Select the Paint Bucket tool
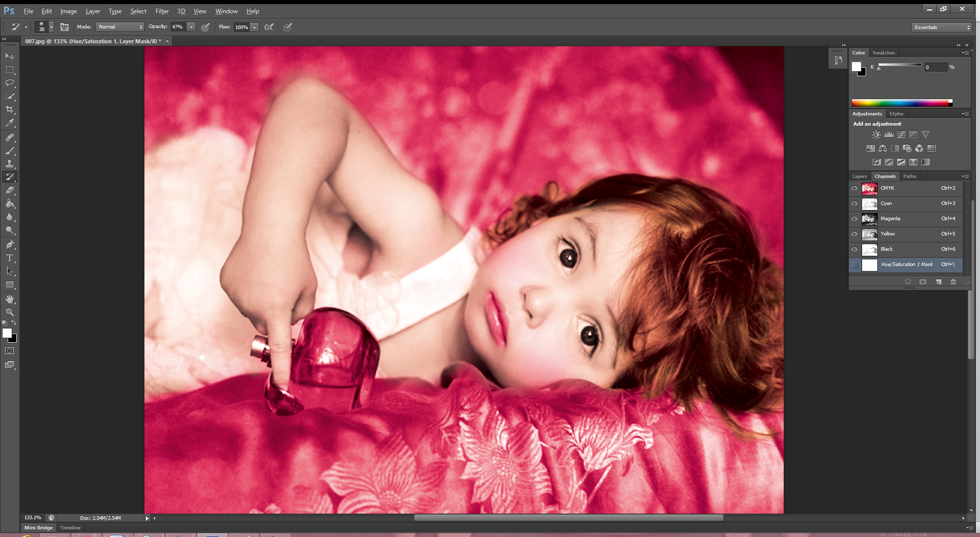980x537 pixels. tap(10, 203)
